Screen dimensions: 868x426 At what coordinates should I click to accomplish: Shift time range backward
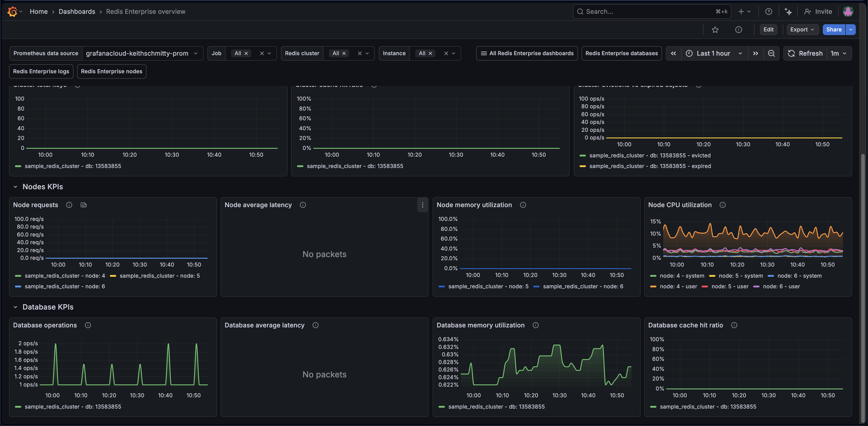(673, 53)
